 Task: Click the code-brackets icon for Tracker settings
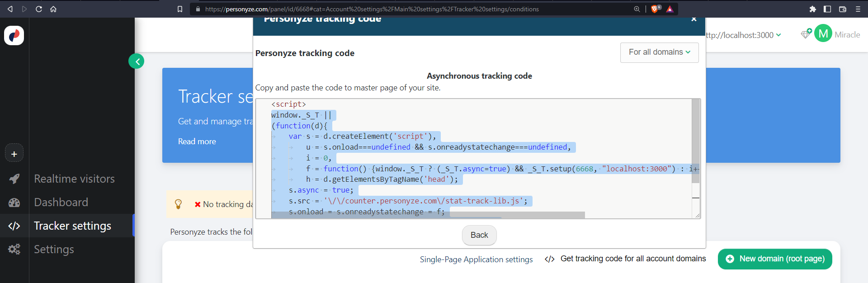14,226
